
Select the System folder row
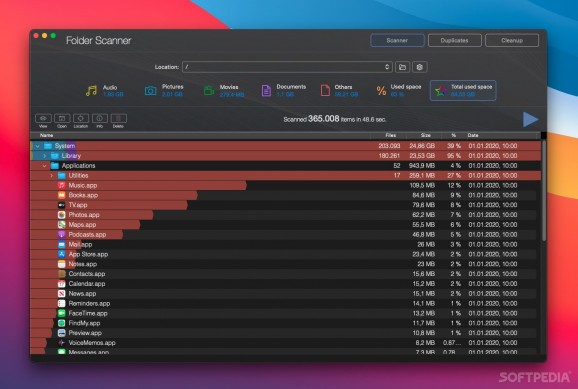click(286, 146)
